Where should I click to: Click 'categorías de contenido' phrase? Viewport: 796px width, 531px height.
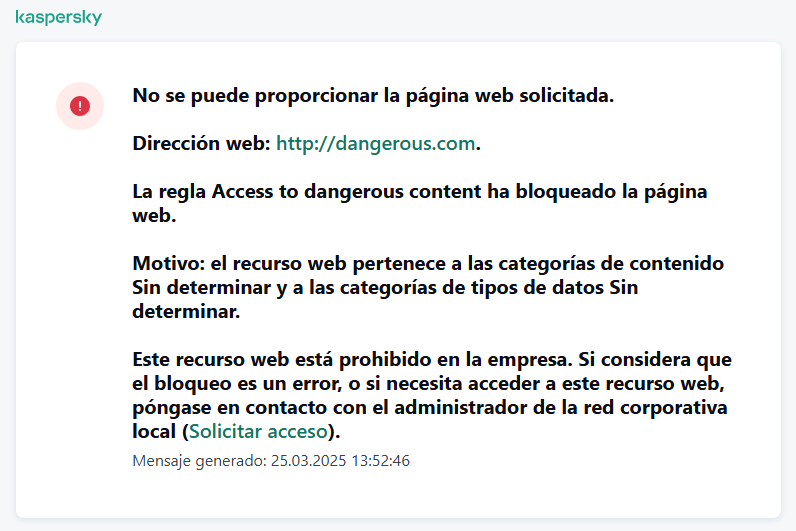pos(611,263)
